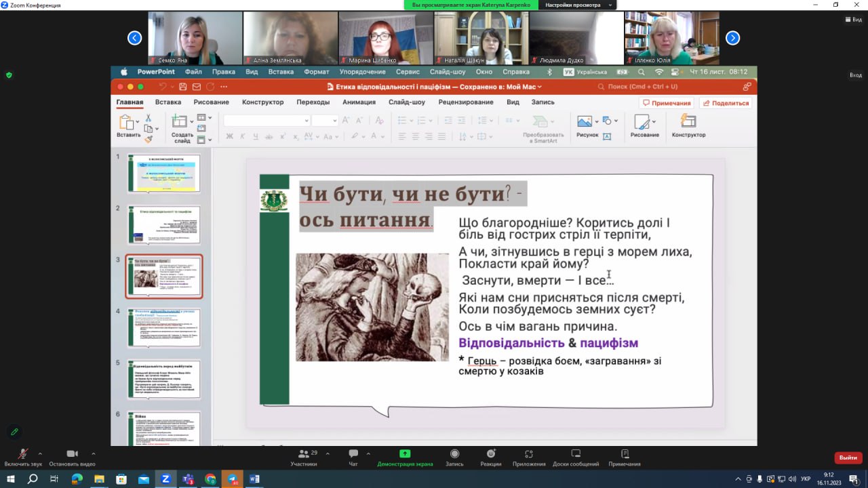Expand audio options arrow next to microphone
The width and height of the screenshot is (868, 488).
point(39,453)
